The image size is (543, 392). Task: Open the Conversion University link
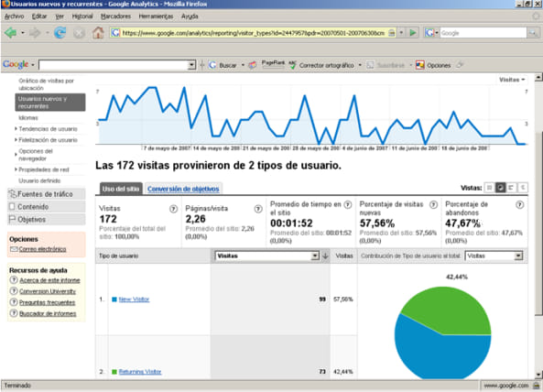coord(48,291)
